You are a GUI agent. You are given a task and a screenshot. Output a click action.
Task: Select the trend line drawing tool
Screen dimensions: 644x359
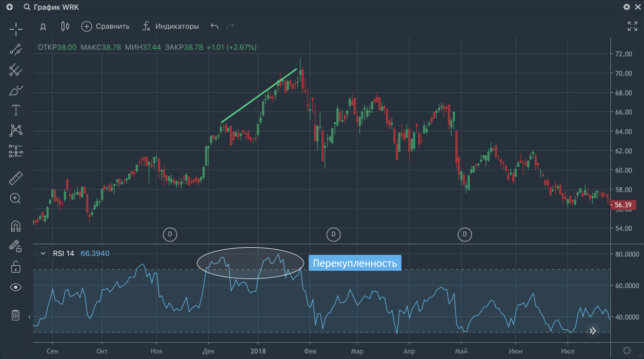(16, 50)
